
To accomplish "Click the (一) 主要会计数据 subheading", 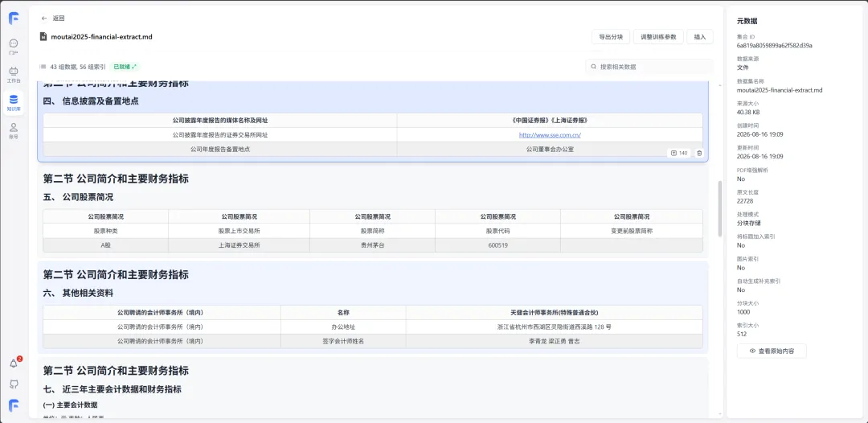I will [70, 405].
